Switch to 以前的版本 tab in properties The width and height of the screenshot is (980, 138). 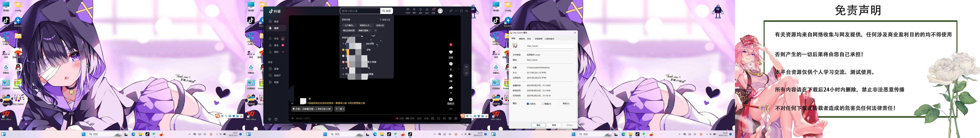550,39
